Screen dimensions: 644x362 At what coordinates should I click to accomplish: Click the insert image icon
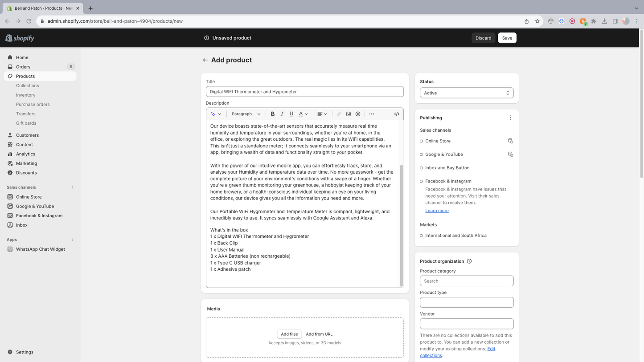click(349, 114)
